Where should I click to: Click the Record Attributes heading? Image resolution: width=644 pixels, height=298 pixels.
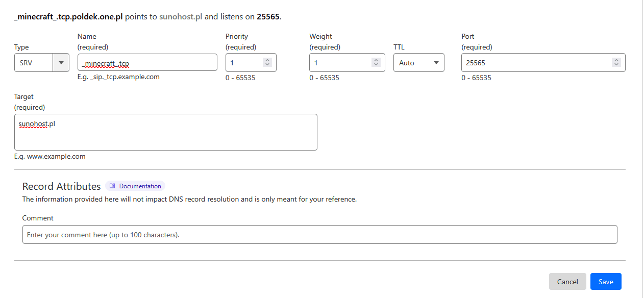(61, 186)
